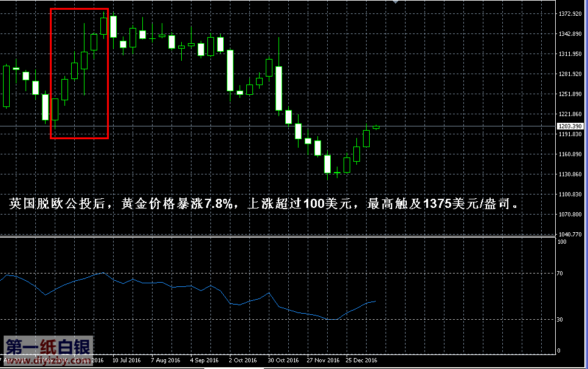Click the current price label 1203.390
Image resolution: width=588 pixels, height=369 pixels.
570,126
